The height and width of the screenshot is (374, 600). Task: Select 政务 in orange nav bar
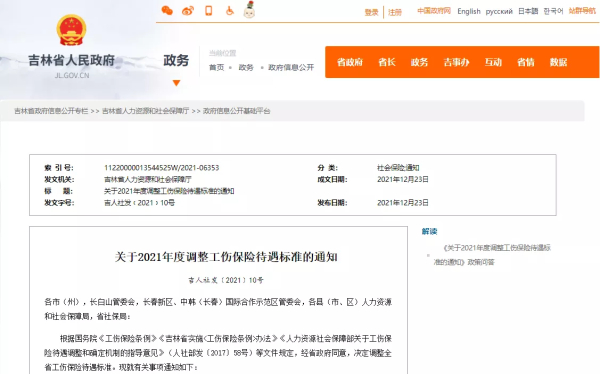(x=419, y=62)
